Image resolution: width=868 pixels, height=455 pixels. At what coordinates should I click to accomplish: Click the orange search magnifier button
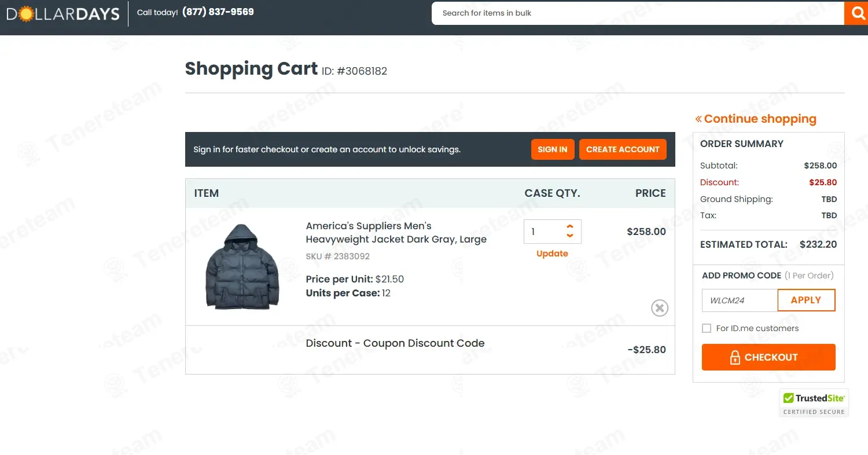tap(856, 13)
